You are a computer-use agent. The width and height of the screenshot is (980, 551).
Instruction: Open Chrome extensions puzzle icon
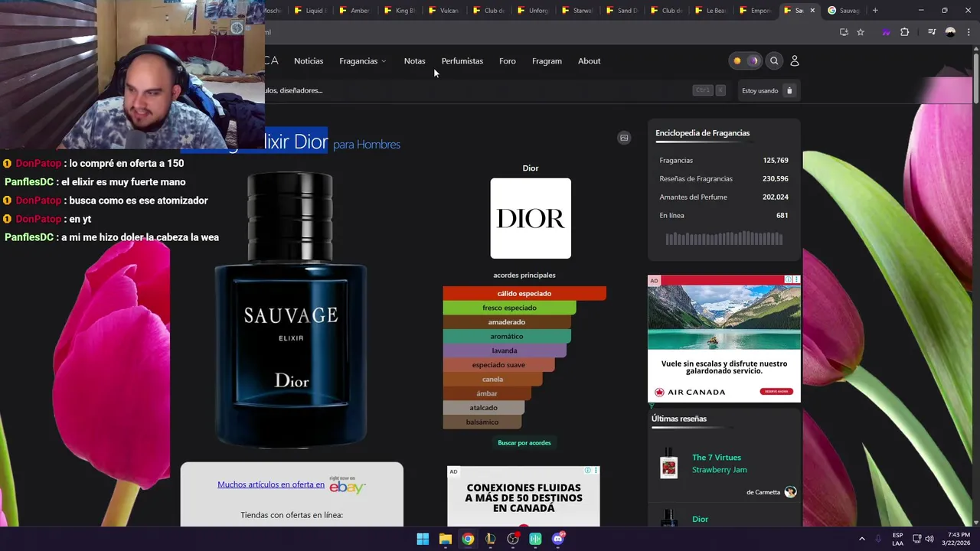coord(904,32)
